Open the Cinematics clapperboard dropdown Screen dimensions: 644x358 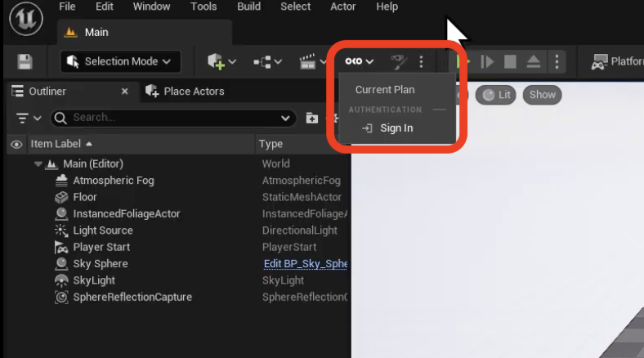coord(313,61)
